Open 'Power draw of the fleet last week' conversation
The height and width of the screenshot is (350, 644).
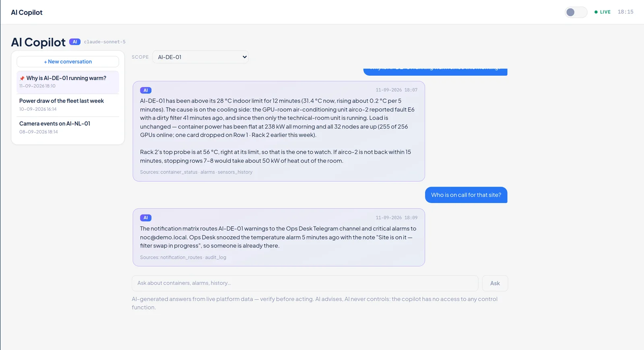point(68,105)
